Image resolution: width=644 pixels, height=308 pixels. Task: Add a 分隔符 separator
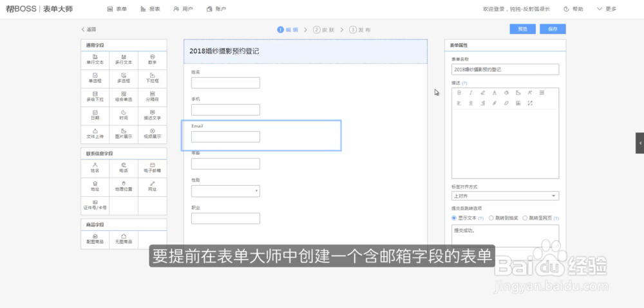click(153, 97)
